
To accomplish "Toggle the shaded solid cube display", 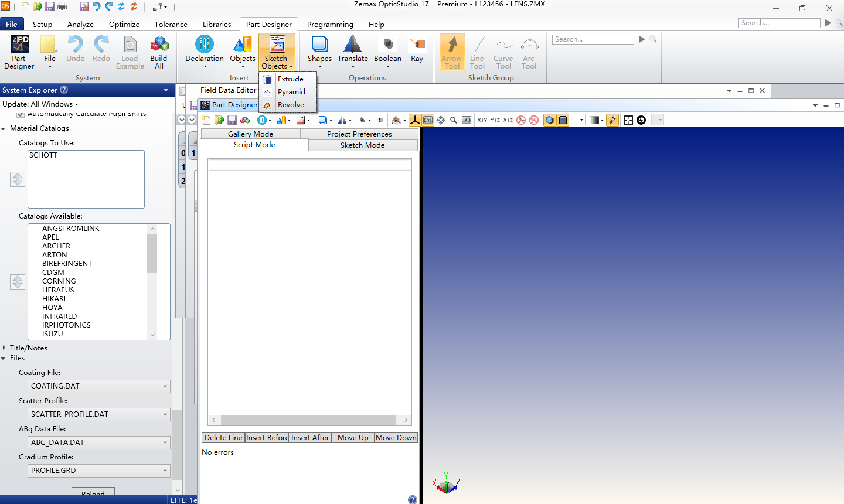I will click(550, 120).
